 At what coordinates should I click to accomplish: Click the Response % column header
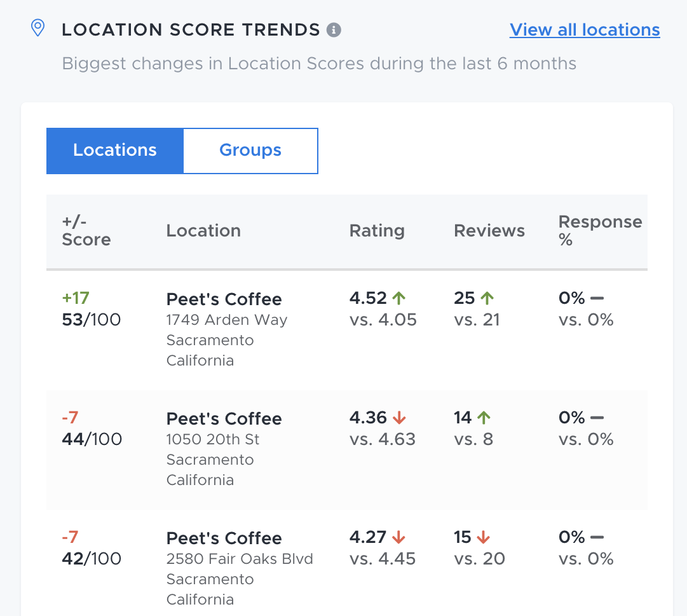[x=600, y=231]
